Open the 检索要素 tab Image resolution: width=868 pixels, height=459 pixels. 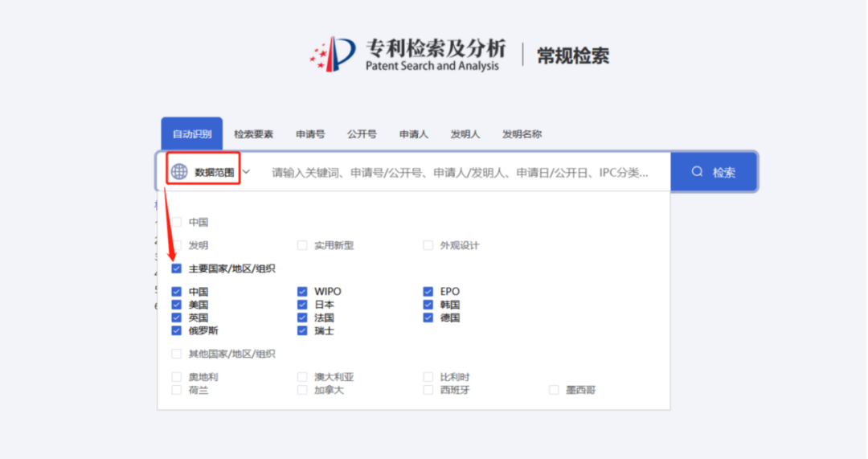253,134
